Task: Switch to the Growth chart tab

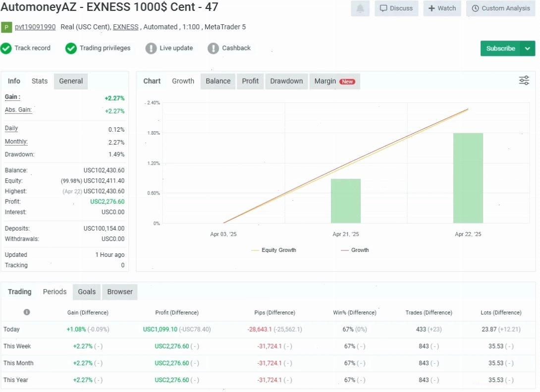Action: [x=183, y=81]
